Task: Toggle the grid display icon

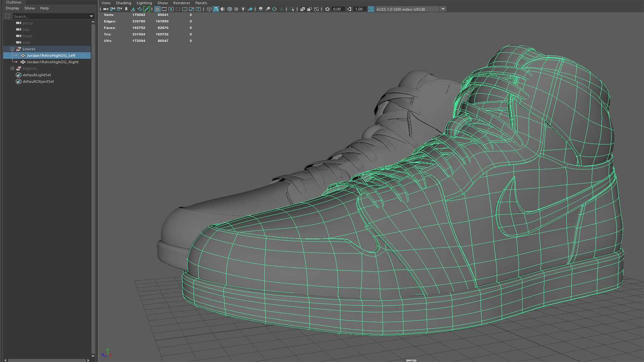Action: point(157,9)
